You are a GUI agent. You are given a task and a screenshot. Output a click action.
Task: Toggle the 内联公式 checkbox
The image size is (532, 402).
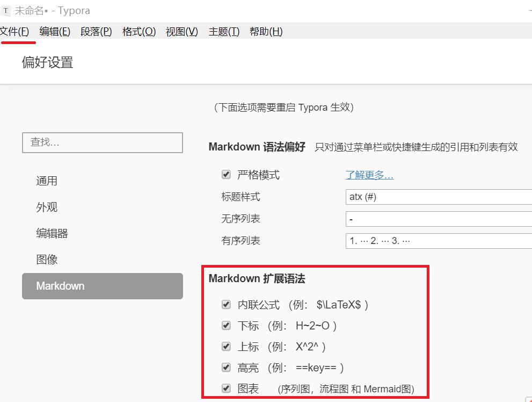pos(226,304)
